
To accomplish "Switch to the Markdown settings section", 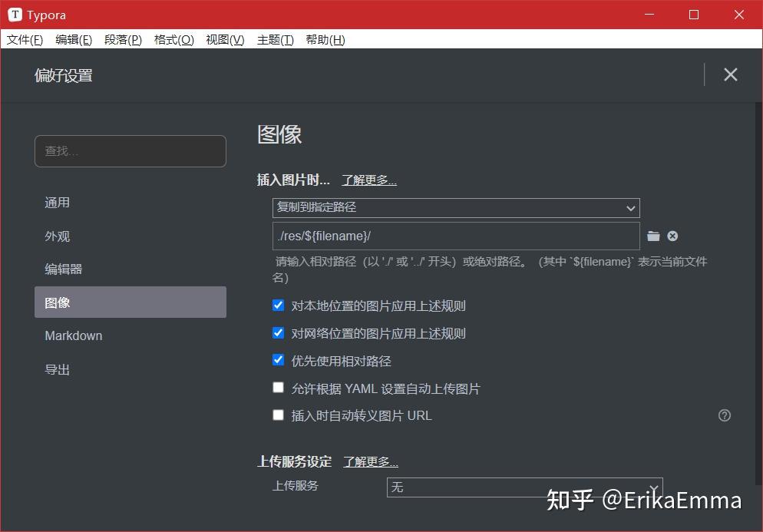I will (73, 335).
